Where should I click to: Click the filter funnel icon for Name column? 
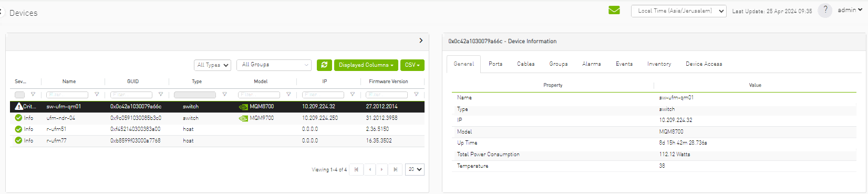point(97,95)
